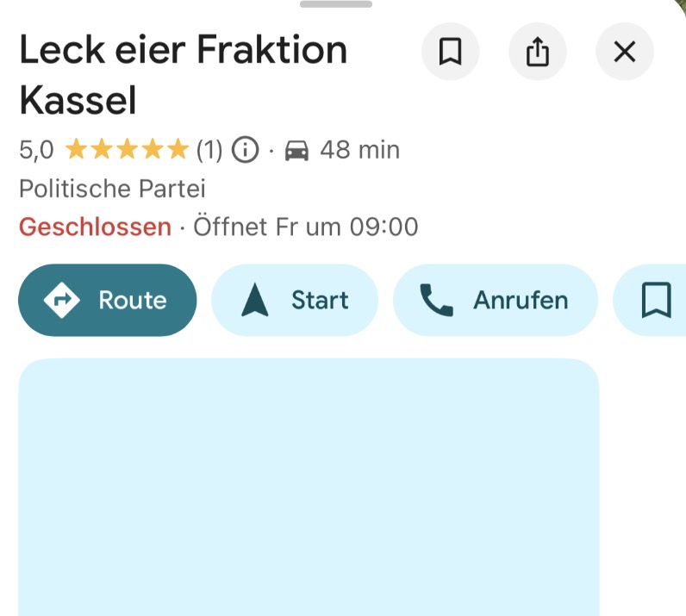This screenshot has width=686, height=616.
Task: Close the place details sheet
Action: (624, 53)
